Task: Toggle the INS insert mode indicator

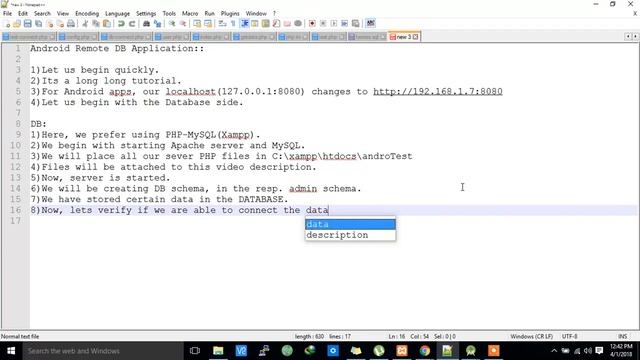Action: click(622, 336)
